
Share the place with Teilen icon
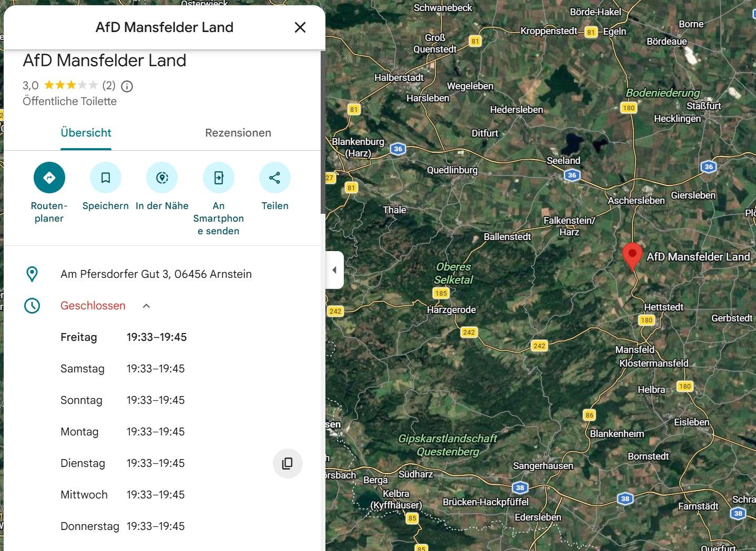275,178
